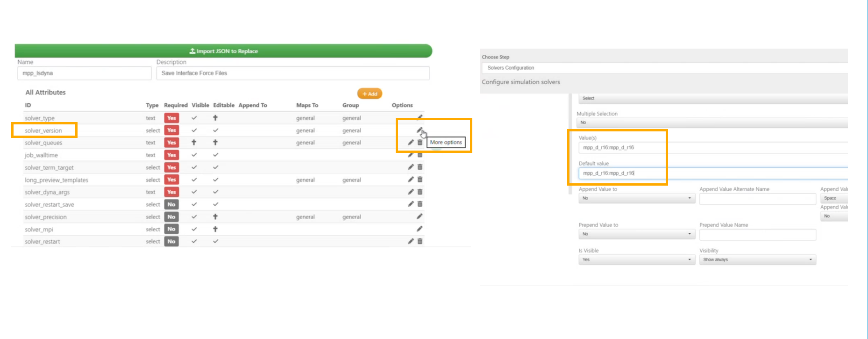Expand the 'Is Visible' dropdown
This screenshot has width=868, height=339.
pyautogui.click(x=636, y=260)
